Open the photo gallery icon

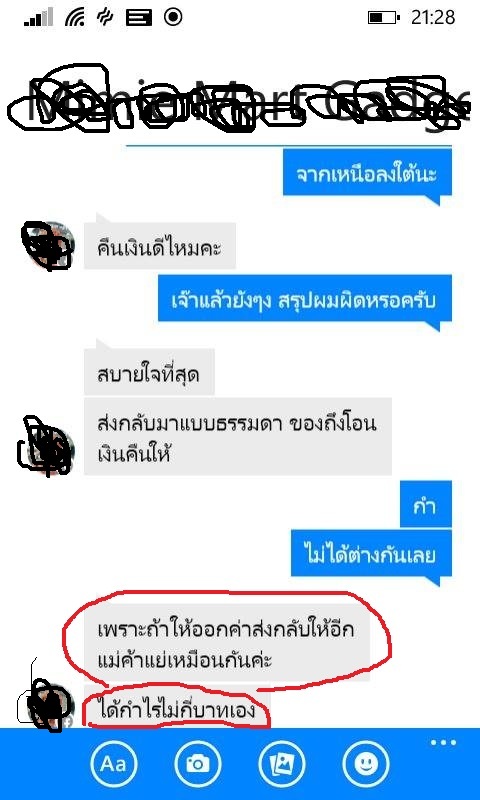coord(281,764)
